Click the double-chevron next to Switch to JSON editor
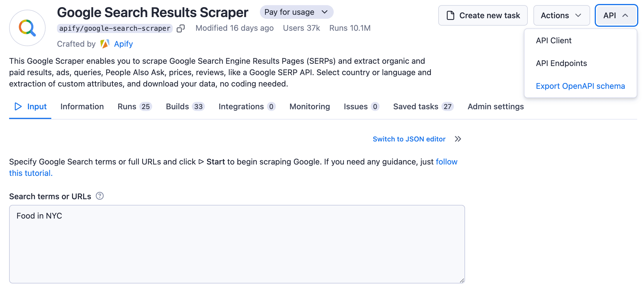 pyautogui.click(x=458, y=139)
